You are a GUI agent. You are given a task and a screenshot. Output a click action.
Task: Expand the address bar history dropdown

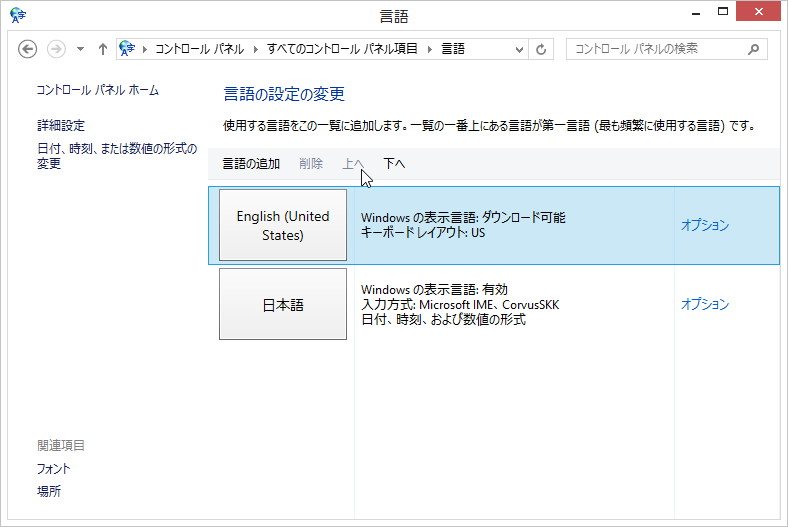click(520, 49)
